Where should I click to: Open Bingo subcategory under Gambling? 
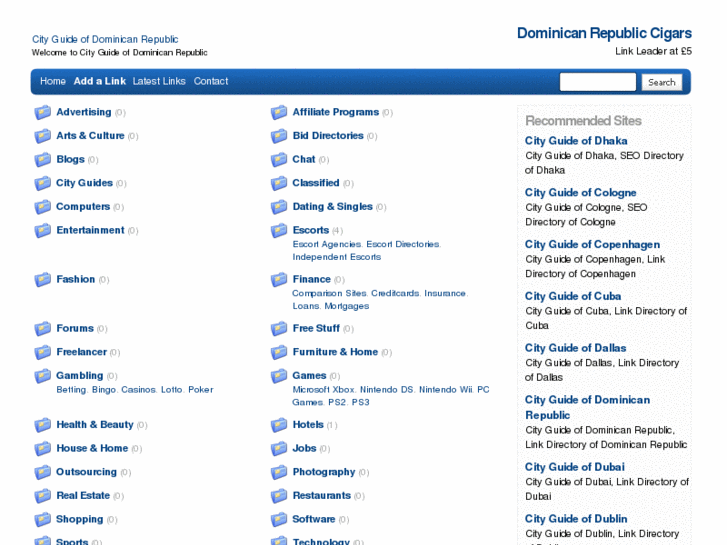pos(104,390)
